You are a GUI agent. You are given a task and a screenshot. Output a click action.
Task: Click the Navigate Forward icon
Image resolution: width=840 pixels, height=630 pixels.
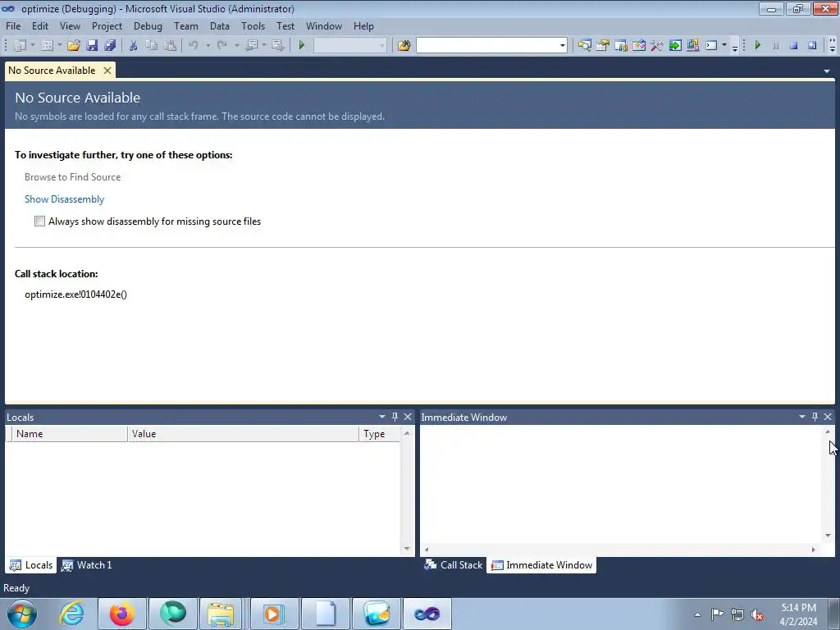pyautogui.click(x=277, y=46)
